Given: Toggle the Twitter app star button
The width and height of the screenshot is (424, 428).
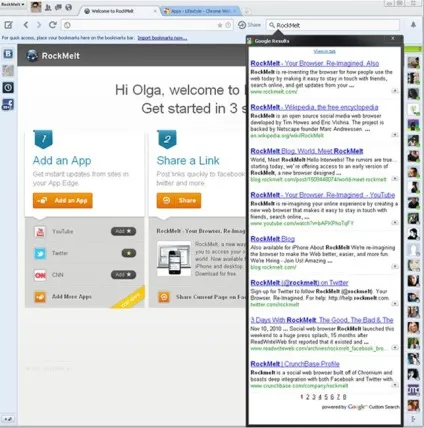Looking at the screenshot, I should point(129,253).
